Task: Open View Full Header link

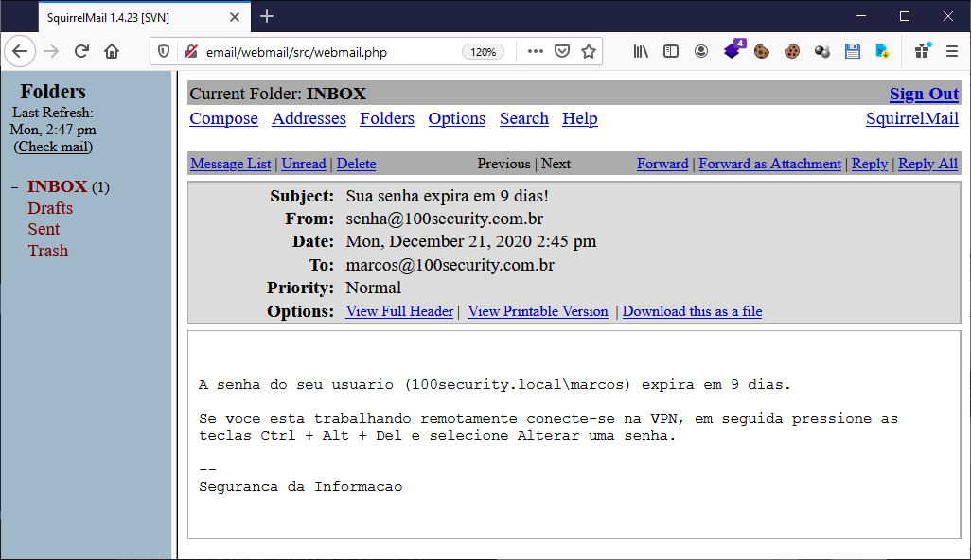Action: pos(399,311)
